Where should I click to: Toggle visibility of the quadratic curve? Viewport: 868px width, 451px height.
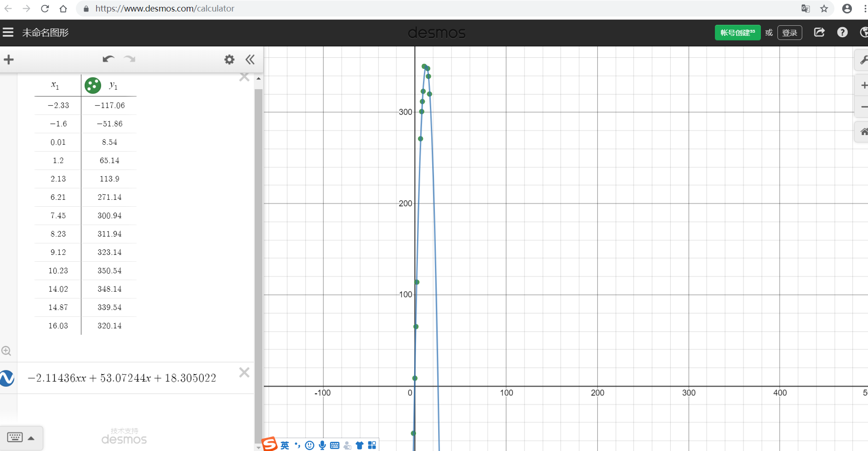(x=7, y=378)
